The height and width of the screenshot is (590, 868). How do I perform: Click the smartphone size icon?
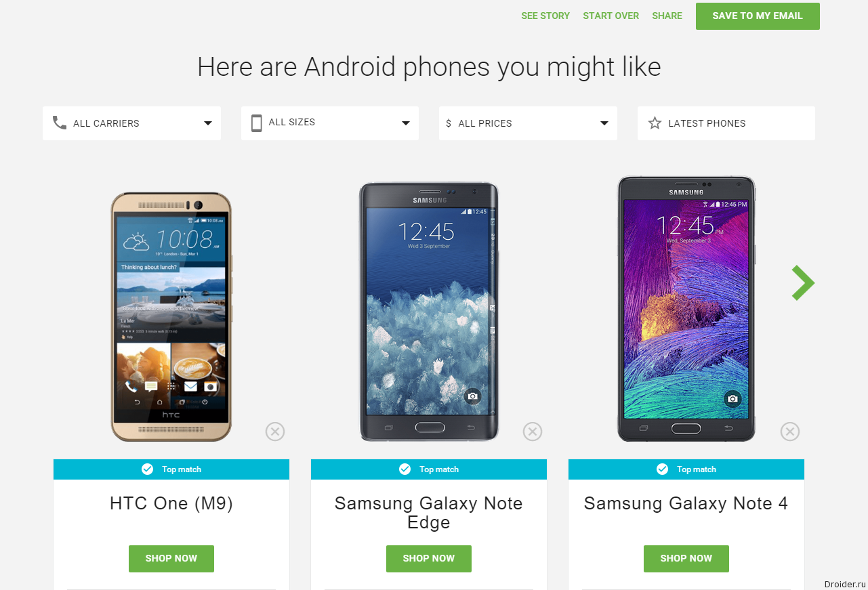(256, 123)
